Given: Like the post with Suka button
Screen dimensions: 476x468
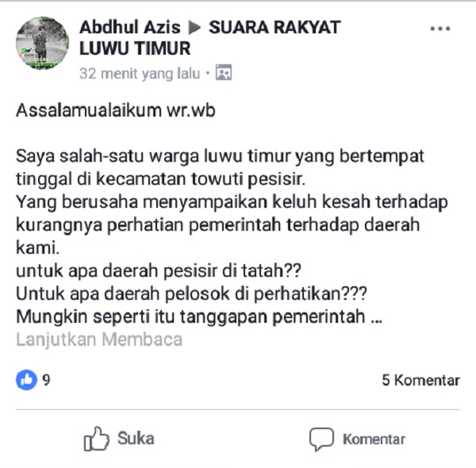Looking at the screenshot, I should pyautogui.click(x=119, y=439).
